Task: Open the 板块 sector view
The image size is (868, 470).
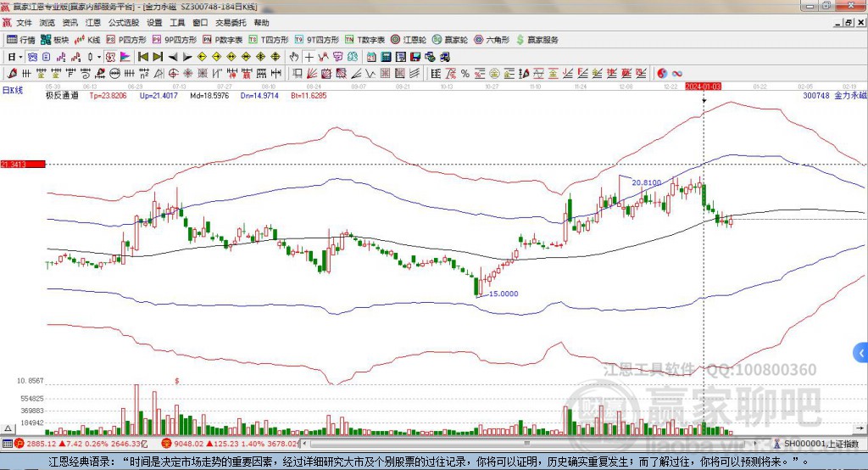Action: coord(55,40)
